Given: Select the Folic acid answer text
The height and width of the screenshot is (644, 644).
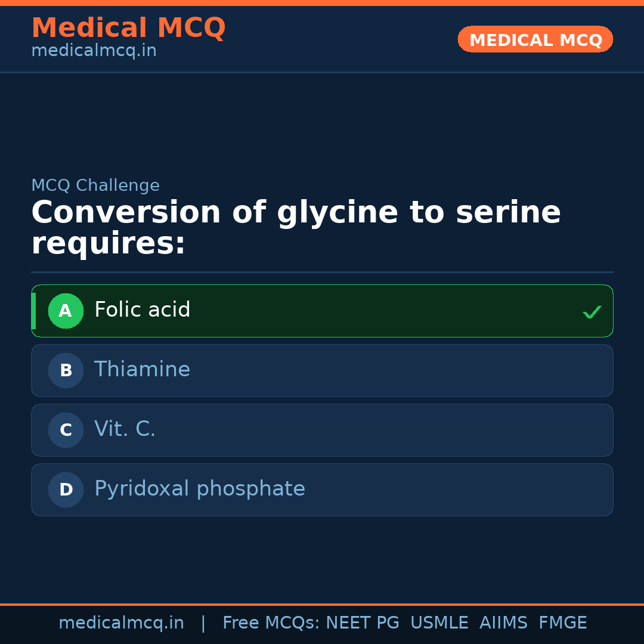Looking at the screenshot, I should click(142, 310).
